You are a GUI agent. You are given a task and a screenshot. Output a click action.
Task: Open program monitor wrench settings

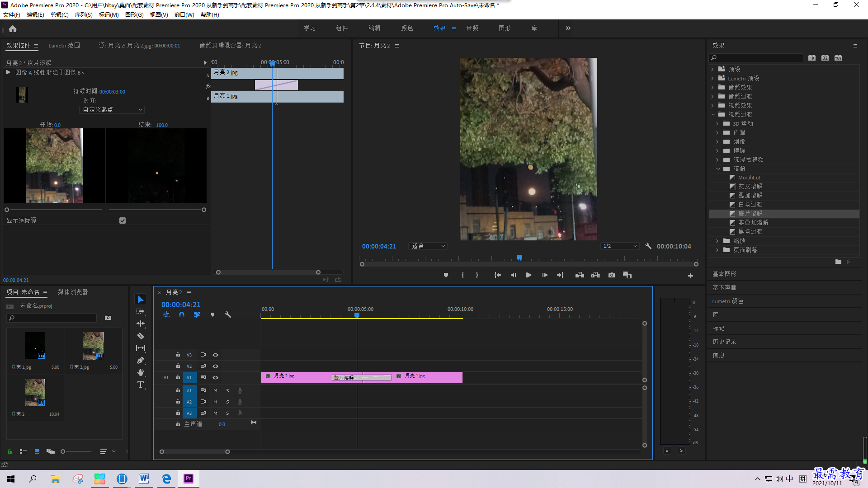648,246
